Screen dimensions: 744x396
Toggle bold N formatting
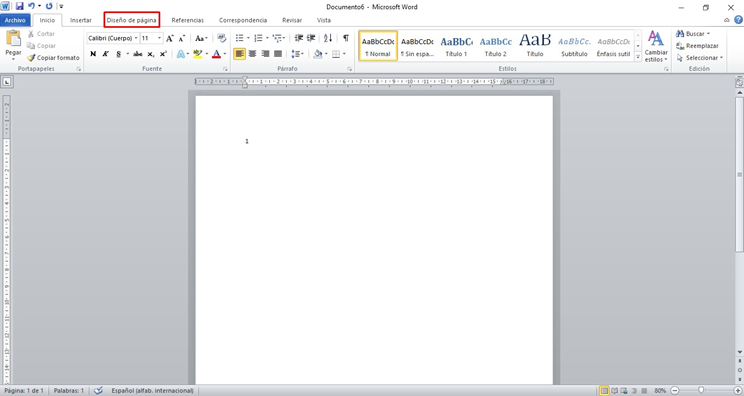(93, 54)
